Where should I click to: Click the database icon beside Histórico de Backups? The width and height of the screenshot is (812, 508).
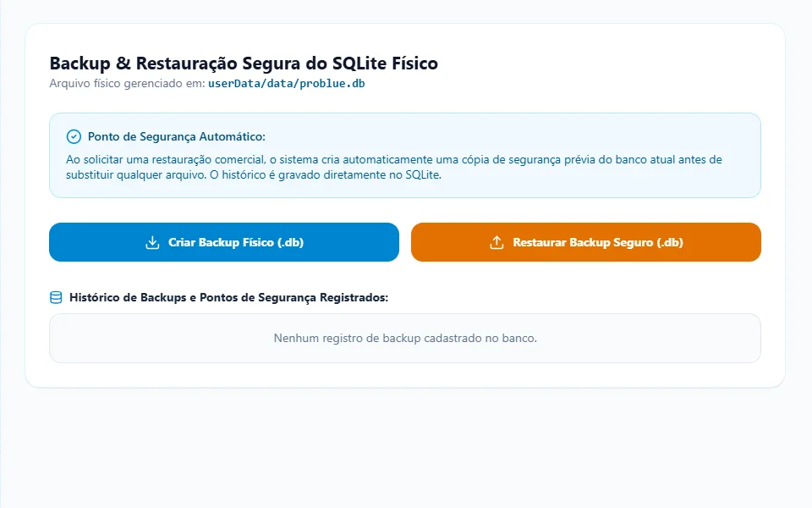56,297
